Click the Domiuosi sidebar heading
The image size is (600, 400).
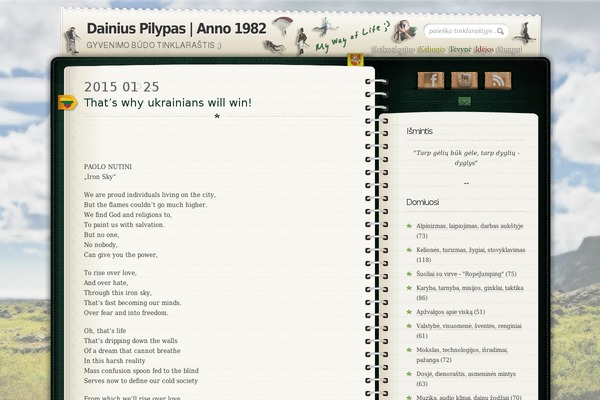pyautogui.click(x=422, y=202)
